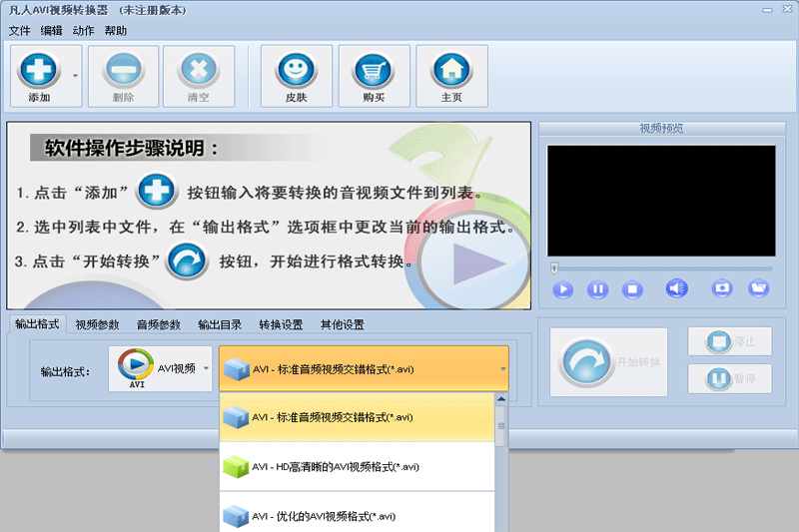Click the dropdown list scroll-up arrow
The height and width of the screenshot is (532, 799).
(x=501, y=399)
